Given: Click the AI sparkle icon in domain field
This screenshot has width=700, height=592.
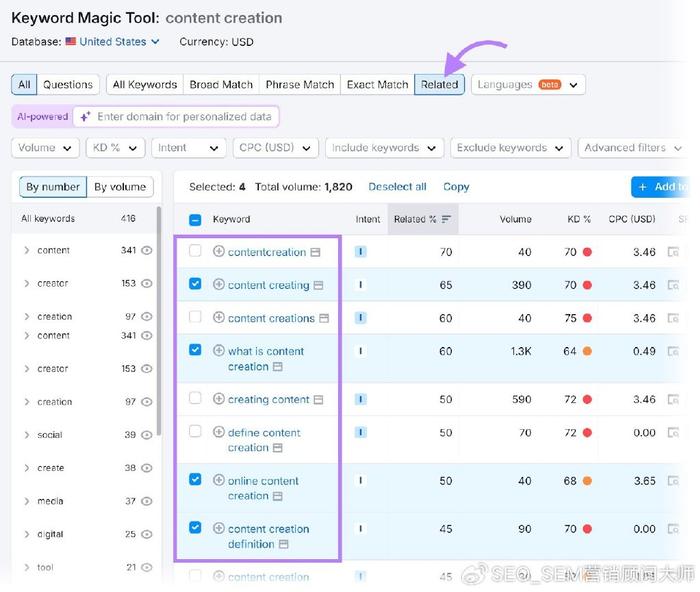Looking at the screenshot, I should click(85, 117).
